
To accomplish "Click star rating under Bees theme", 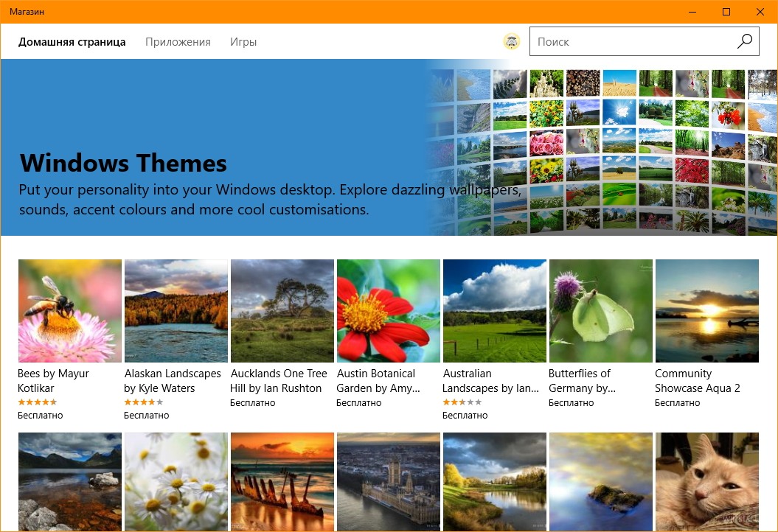I will coord(37,402).
